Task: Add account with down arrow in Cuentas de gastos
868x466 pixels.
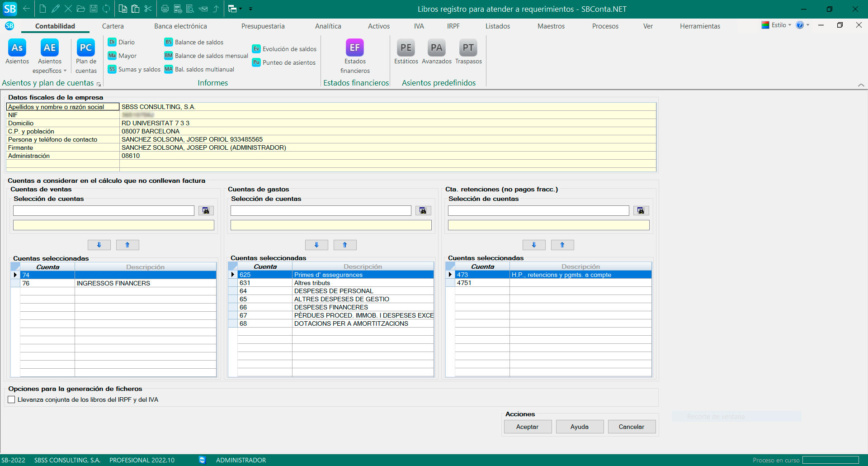Action: [316, 245]
